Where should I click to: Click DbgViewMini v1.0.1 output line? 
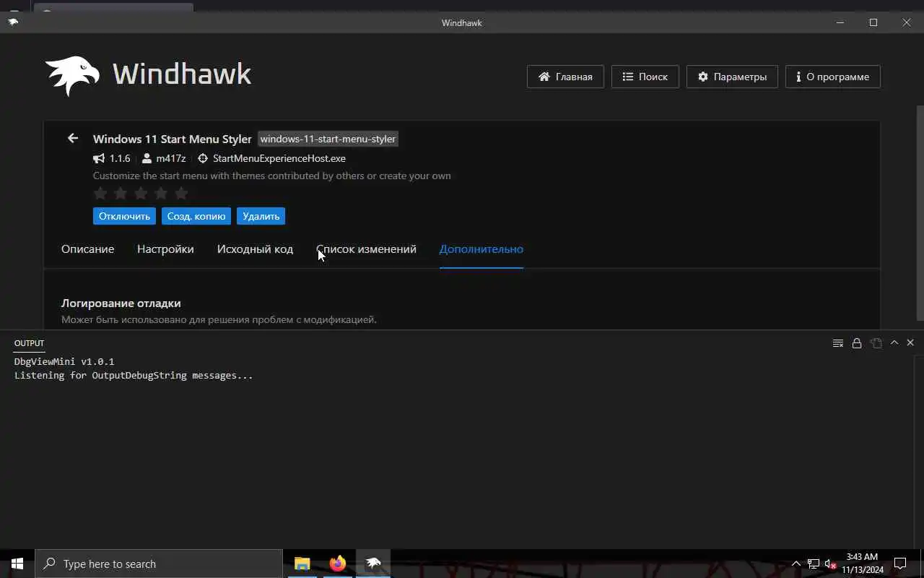[64, 361]
